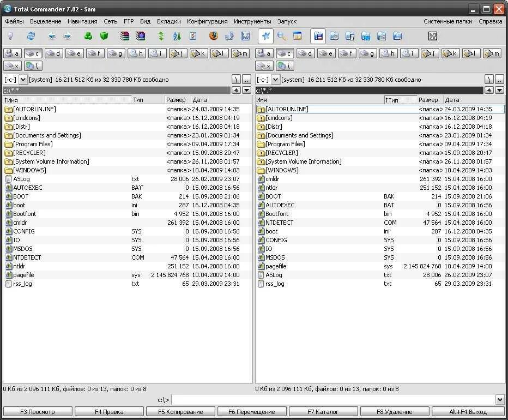Switch left panel to network drive k
This screenshot has width=508, height=420.
(199, 53)
